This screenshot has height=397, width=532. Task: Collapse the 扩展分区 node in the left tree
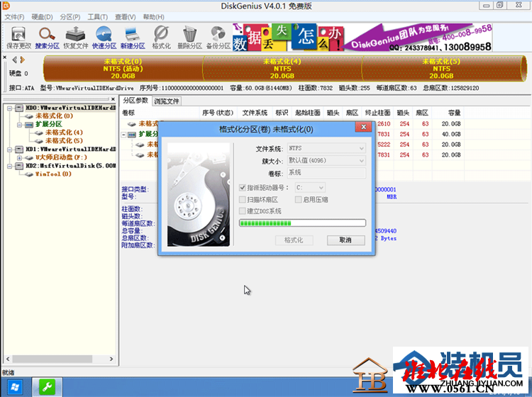(x=19, y=125)
